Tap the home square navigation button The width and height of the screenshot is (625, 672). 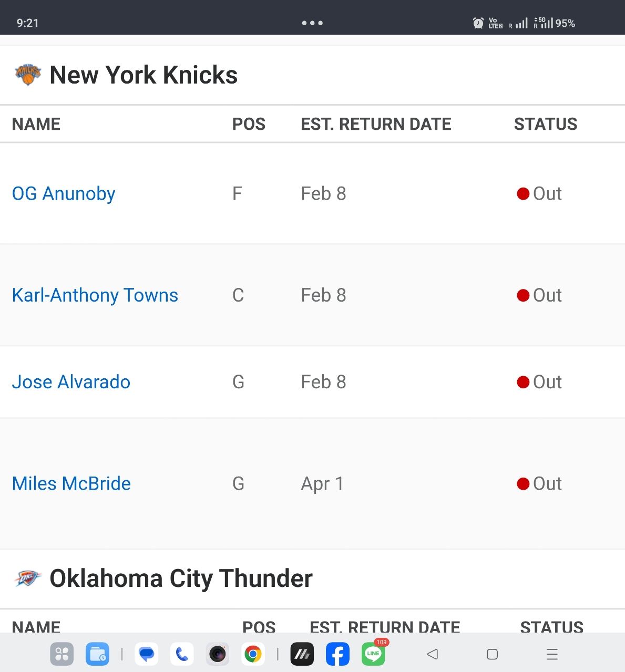(x=492, y=654)
